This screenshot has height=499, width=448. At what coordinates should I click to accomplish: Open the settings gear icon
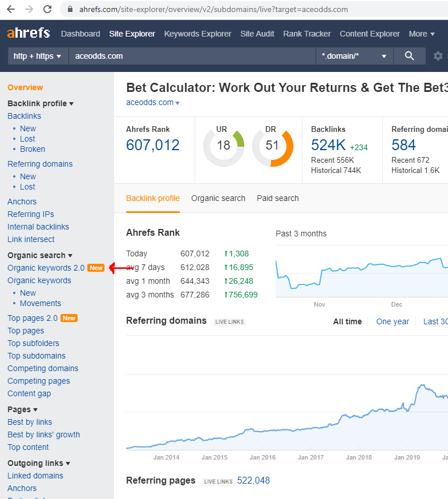pos(438,56)
